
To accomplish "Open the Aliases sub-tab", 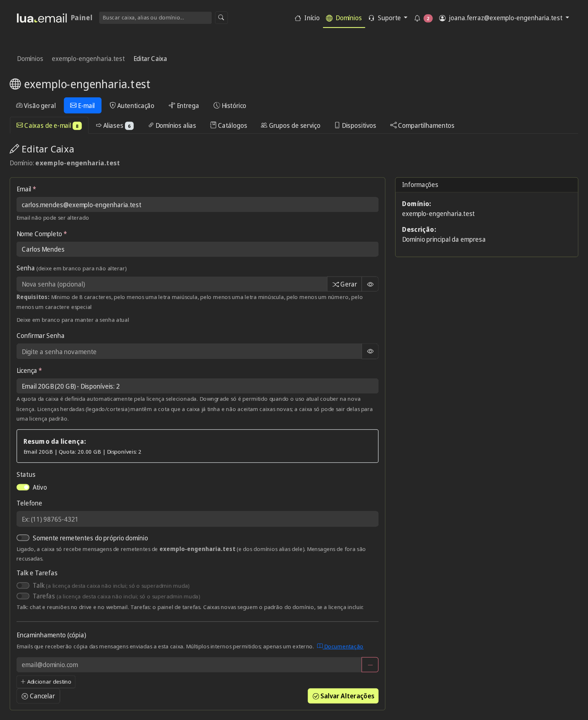I will point(115,126).
